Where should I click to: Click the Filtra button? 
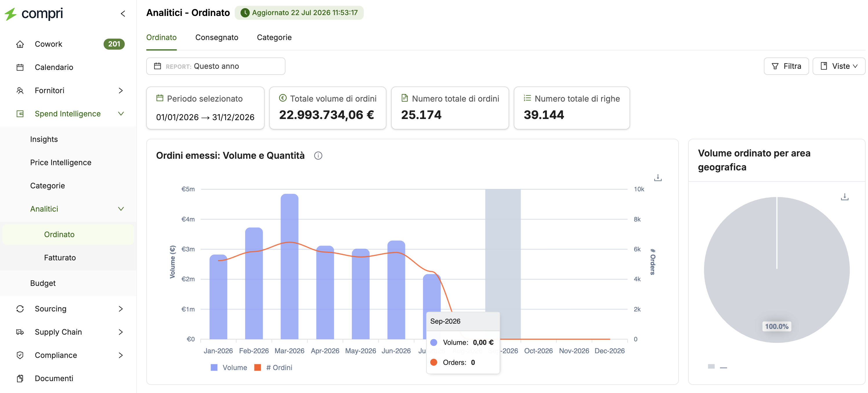pos(786,66)
